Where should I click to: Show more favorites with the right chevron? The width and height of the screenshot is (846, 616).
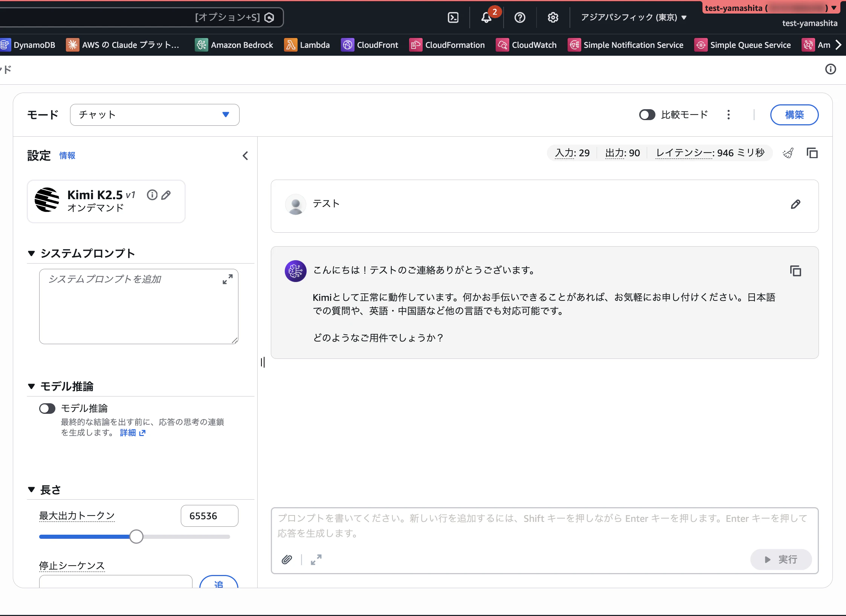click(x=838, y=45)
